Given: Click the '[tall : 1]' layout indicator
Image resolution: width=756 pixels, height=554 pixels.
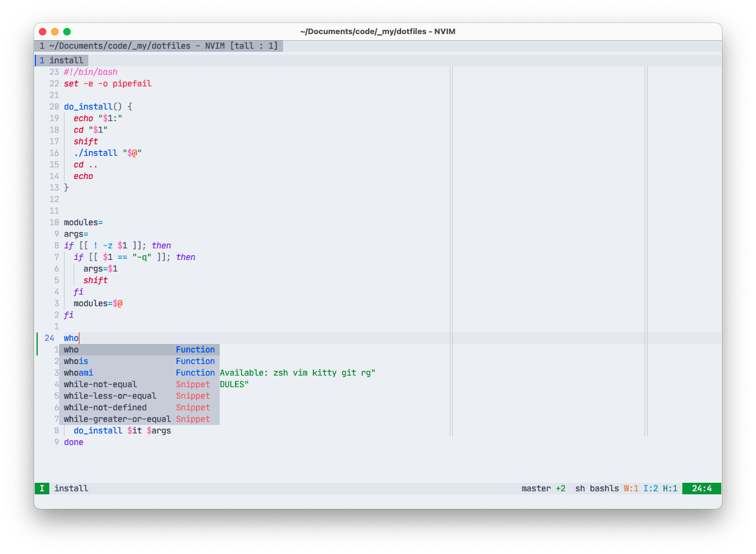Looking at the screenshot, I should click(x=254, y=46).
